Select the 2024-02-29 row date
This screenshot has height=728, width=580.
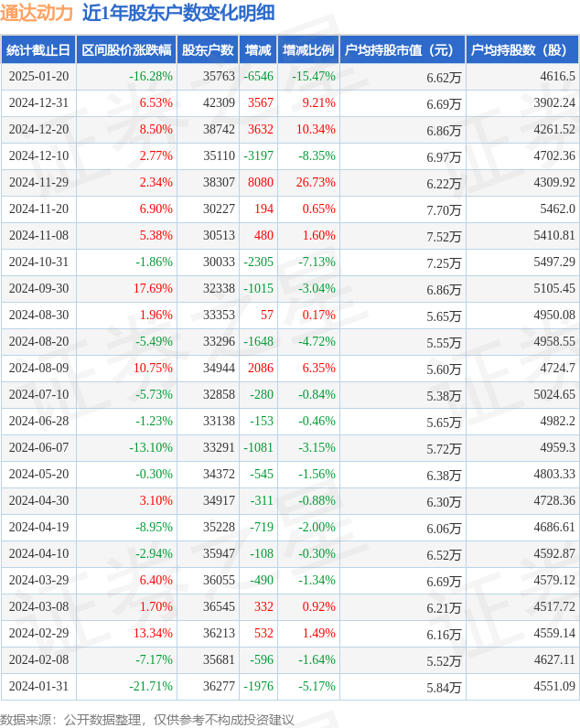tap(38, 633)
